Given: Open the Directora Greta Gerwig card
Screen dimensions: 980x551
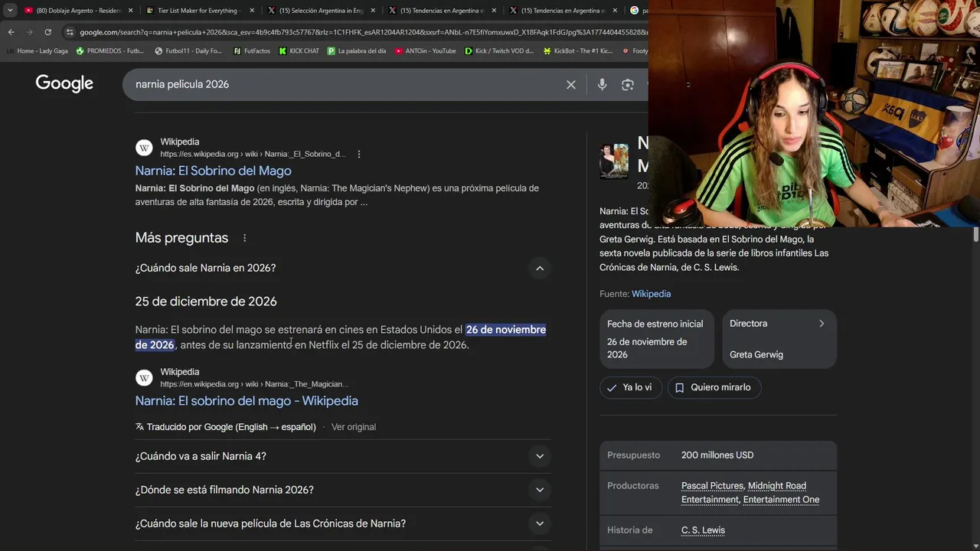Looking at the screenshot, I should pyautogui.click(x=779, y=338).
